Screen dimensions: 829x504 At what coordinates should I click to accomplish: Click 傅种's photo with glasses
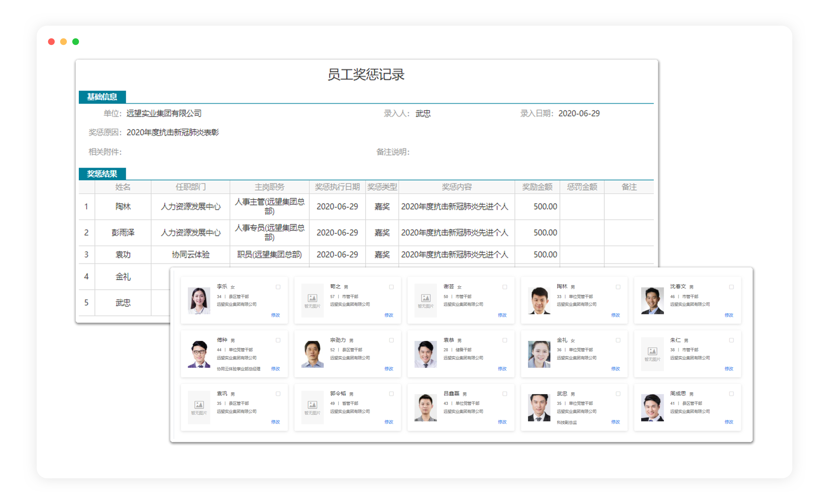click(199, 354)
